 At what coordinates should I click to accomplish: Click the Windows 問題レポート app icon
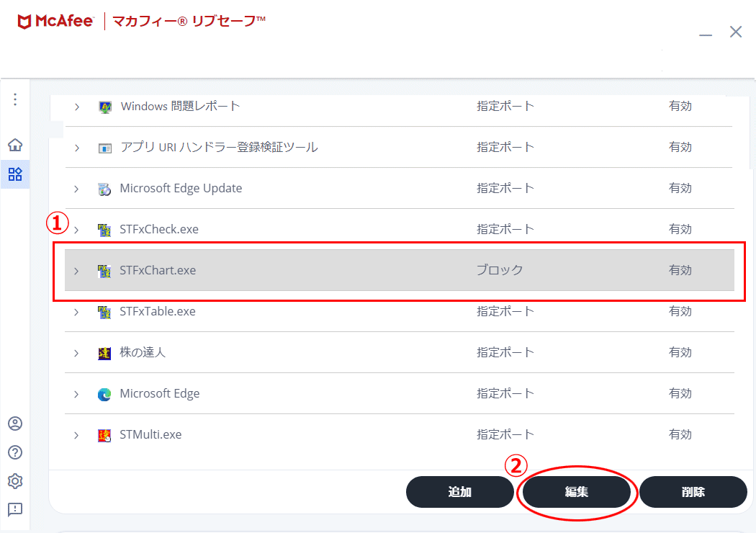click(x=104, y=107)
